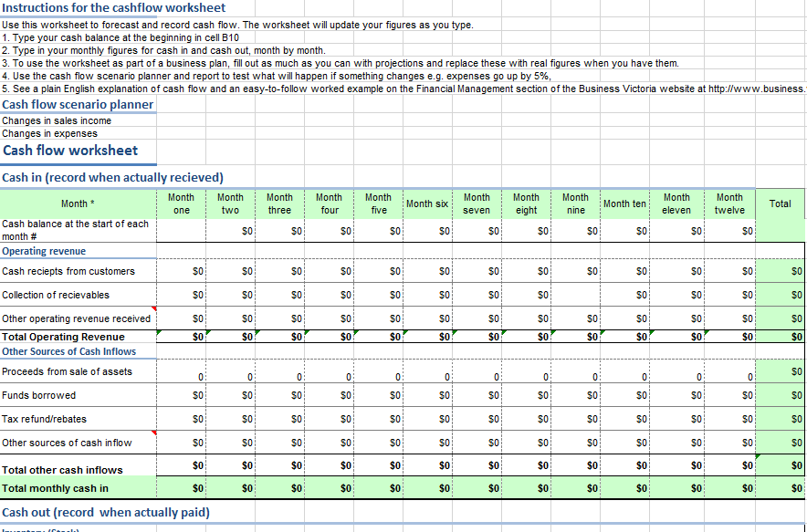The height and width of the screenshot is (532, 807).
Task: Click Funds borrowed cell under Month six
Action: point(427,395)
